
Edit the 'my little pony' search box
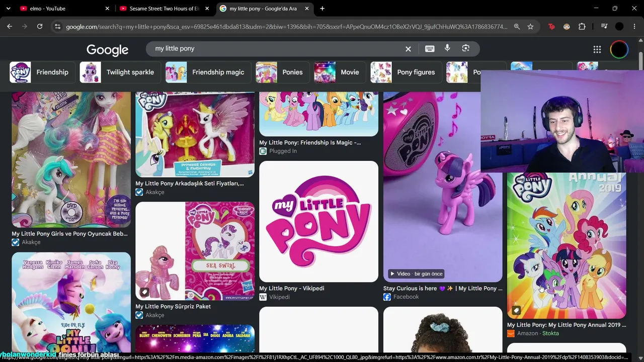277,49
